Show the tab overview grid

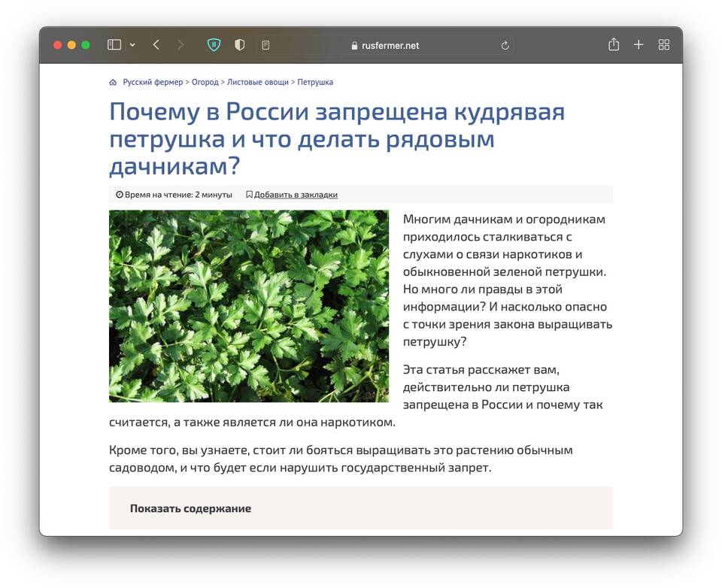click(663, 45)
